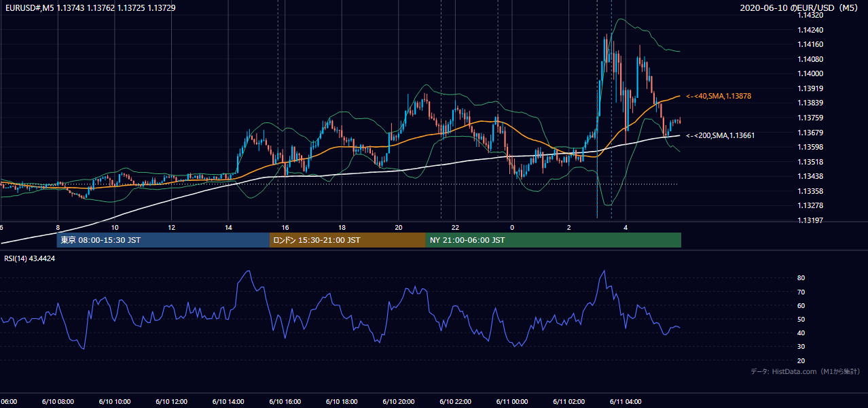This screenshot has height=408, width=868.
Task: Click price axis value 1.13759
Action: 810,118
